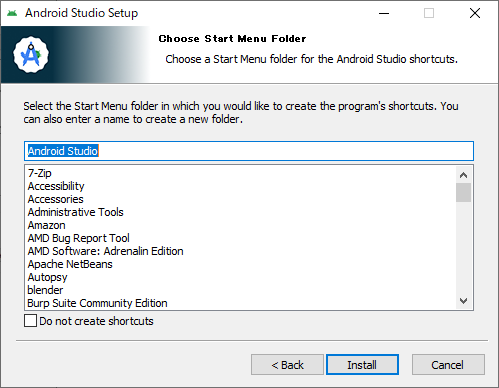The width and height of the screenshot is (499, 388).
Task: Select Burp Suite Community Edition folder
Action: click(97, 303)
